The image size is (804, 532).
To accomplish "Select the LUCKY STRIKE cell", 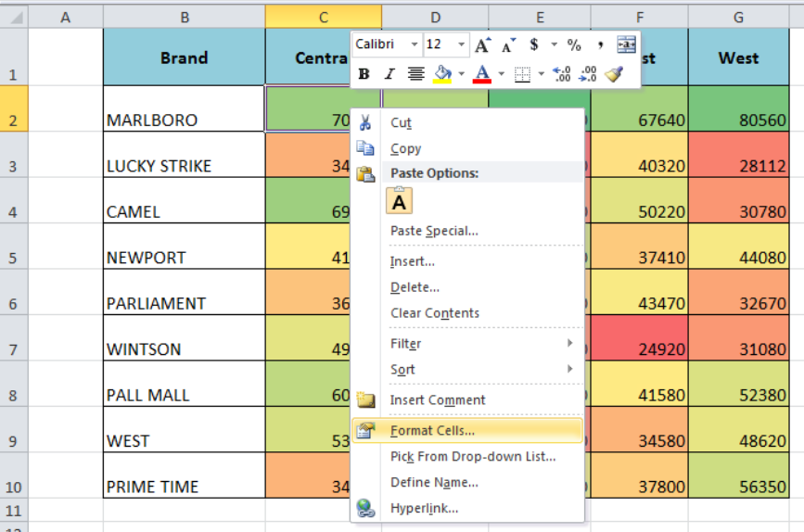I will pyautogui.click(x=185, y=155).
